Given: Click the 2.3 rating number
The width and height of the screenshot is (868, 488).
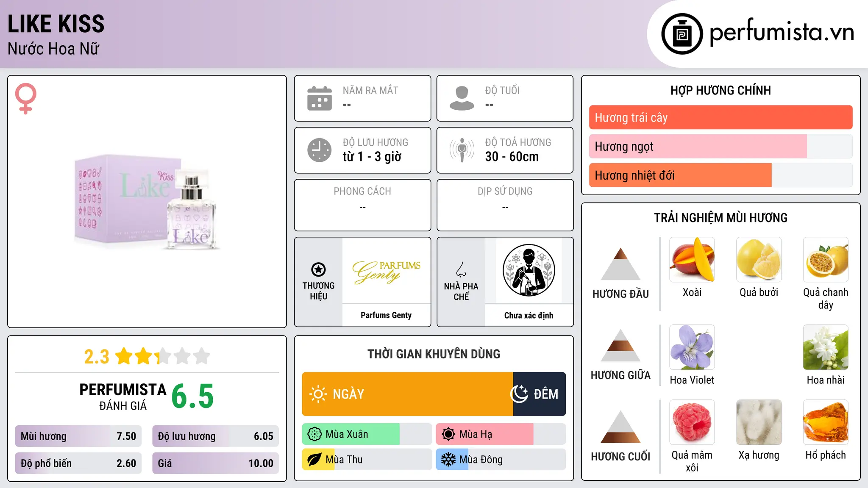Looking at the screenshot, I should (97, 357).
